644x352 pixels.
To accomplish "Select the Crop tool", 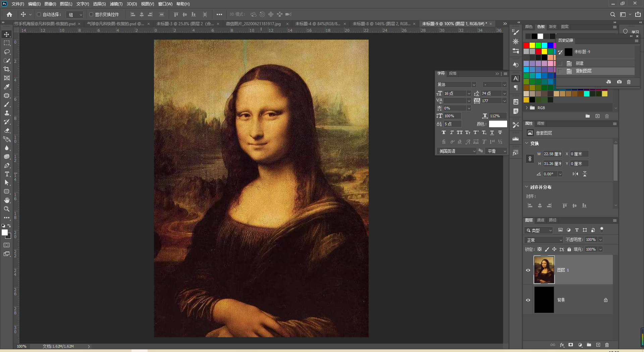I will click(7, 69).
